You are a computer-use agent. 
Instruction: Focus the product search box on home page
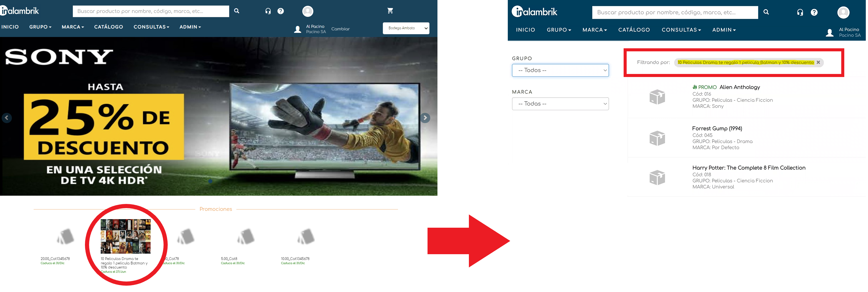pos(151,11)
